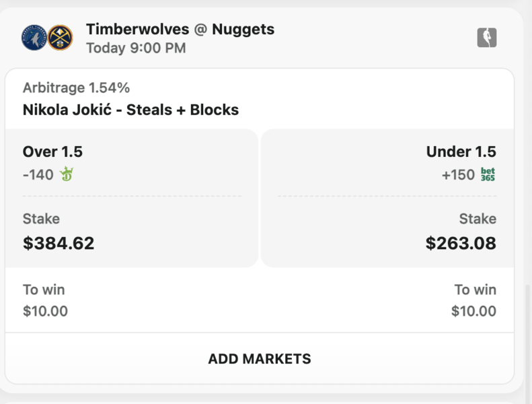Open the DraftKings sportsbook logo
This screenshot has width=532, height=404.
[67, 174]
